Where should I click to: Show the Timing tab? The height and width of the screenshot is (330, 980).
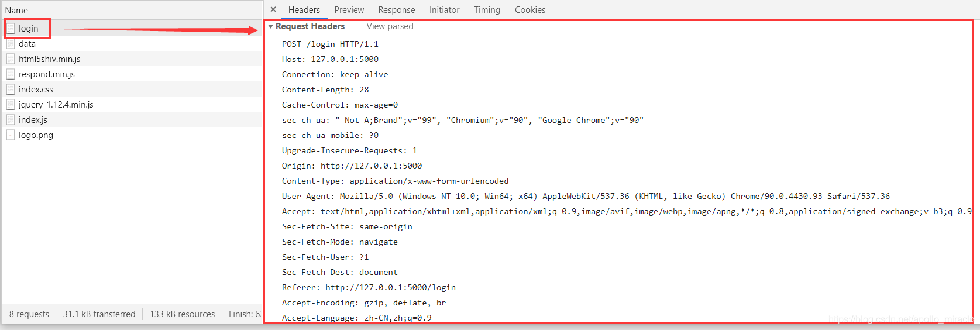(487, 10)
